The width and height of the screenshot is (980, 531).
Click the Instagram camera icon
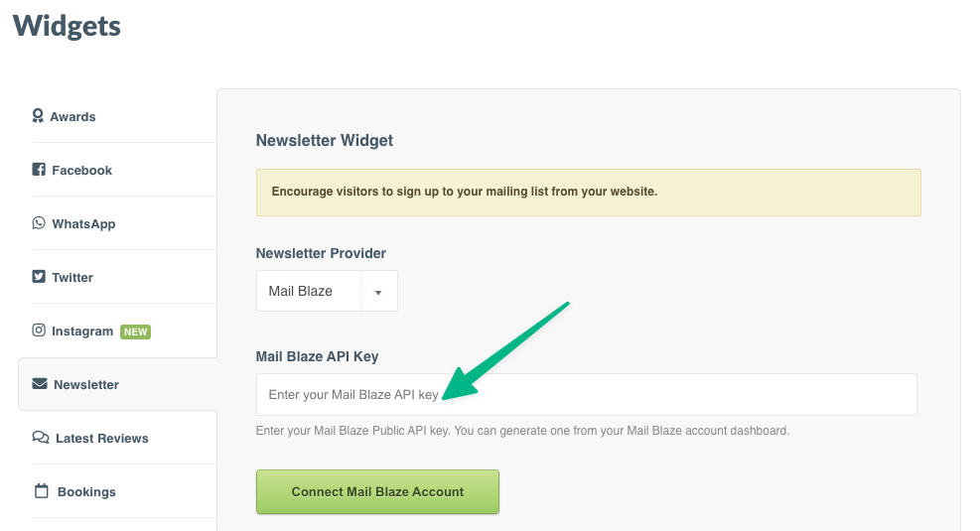39,331
